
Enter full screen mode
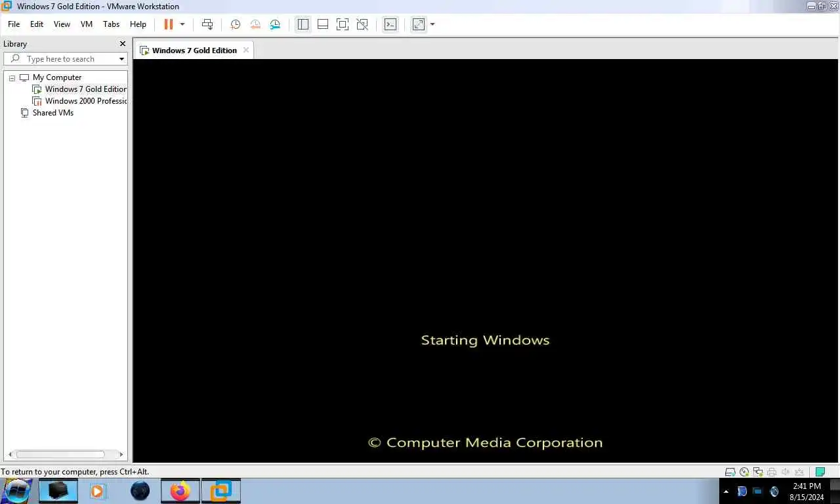(342, 24)
